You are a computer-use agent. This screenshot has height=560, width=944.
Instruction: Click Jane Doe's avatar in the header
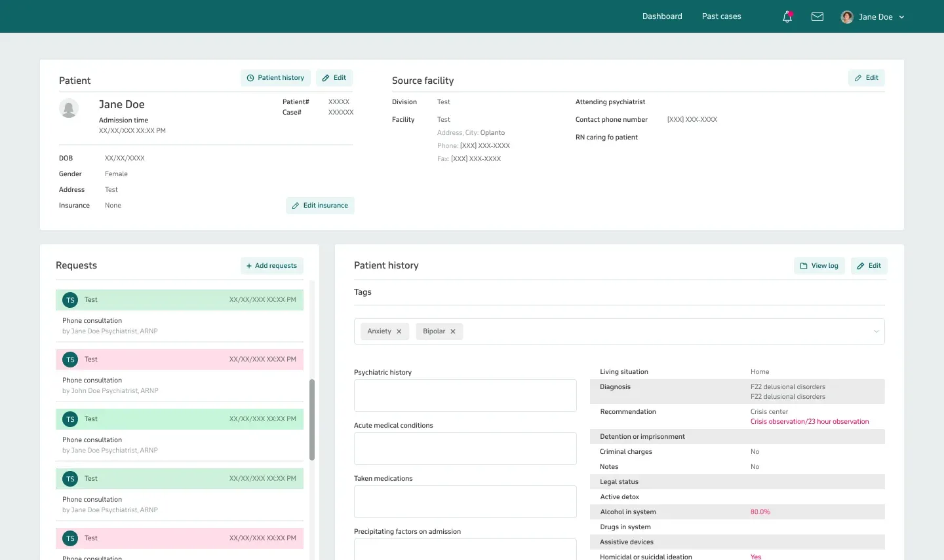pyautogui.click(x=847, y=17)
